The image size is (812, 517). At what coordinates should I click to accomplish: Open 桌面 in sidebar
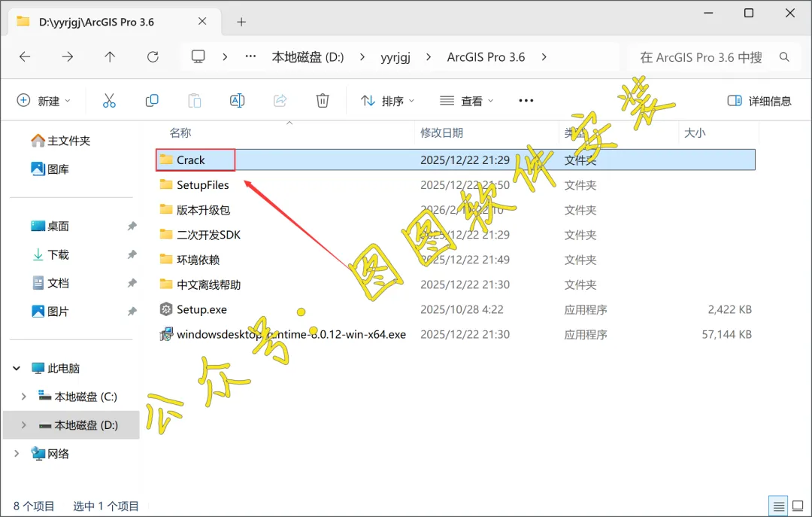click(x=51, y=226)
